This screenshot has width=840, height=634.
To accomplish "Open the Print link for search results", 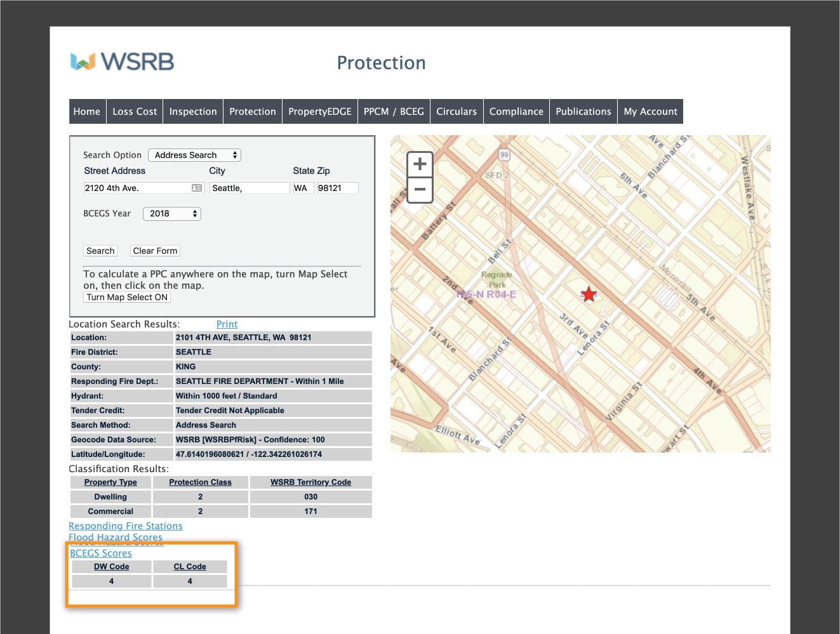I will [227, 324].
